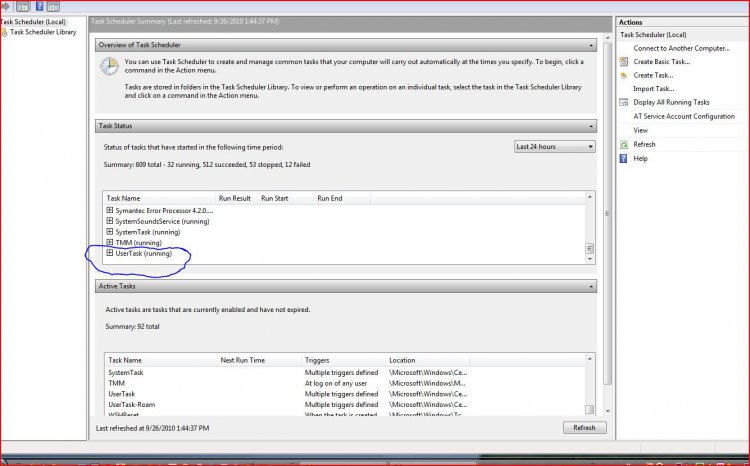Screen dimensions: 750x466
Task: Click the Create Basic Task icon
Action: [x=624, y=62]
